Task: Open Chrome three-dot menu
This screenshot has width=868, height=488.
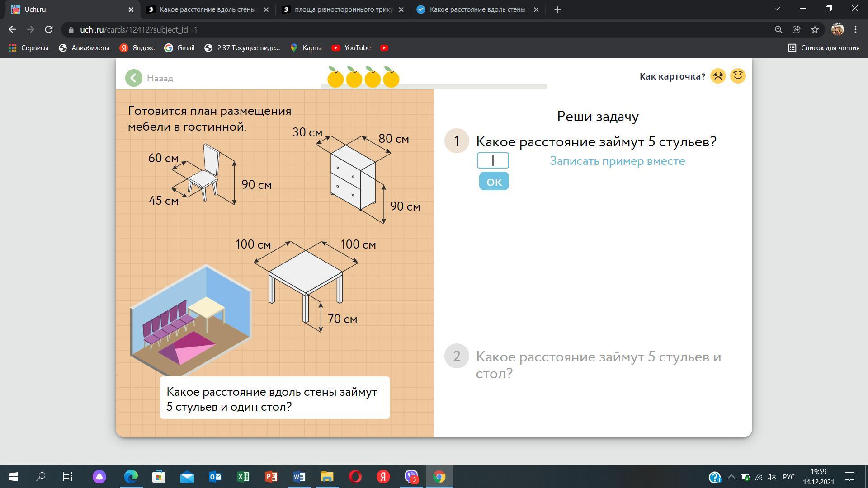Action: [x=855, y=30]
